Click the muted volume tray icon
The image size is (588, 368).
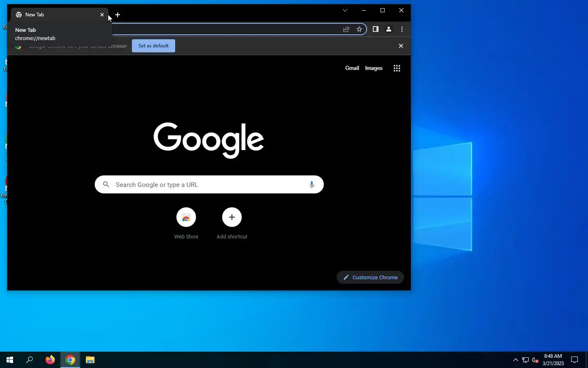click(x=535, y=360)
